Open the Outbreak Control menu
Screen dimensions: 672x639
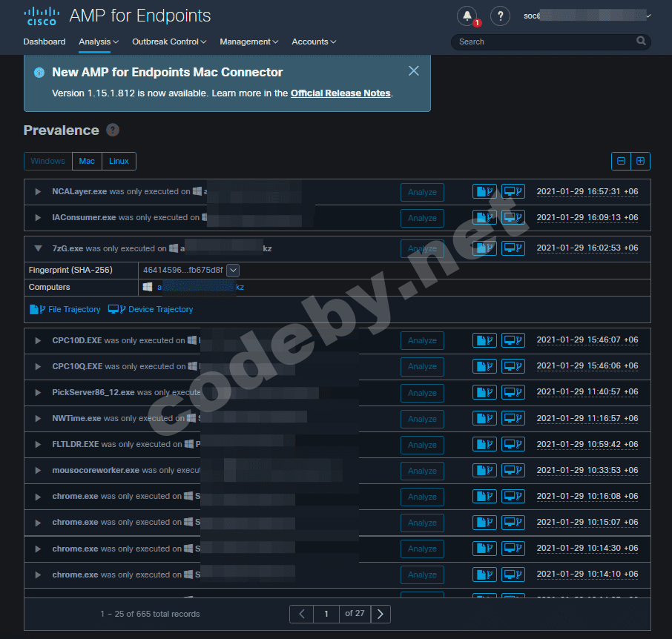(x=169, y=42)
